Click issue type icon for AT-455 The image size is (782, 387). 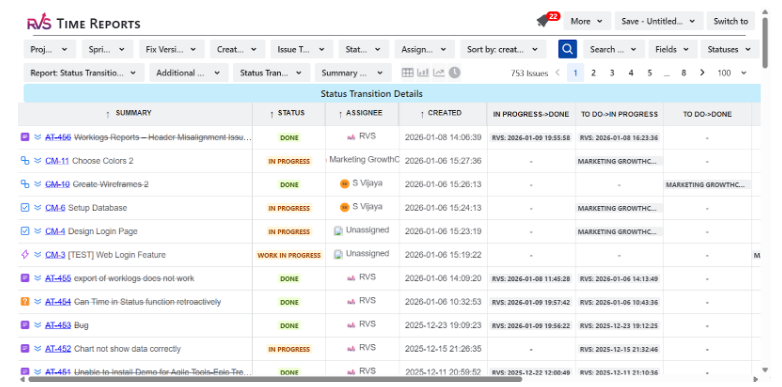(x=25, y=278)
